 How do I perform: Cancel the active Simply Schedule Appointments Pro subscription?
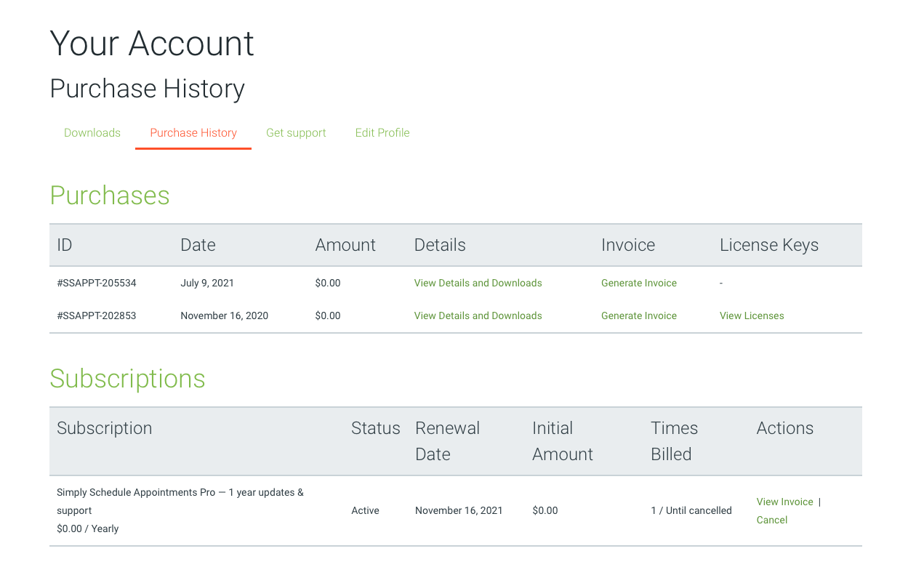click(x=771, y=520)
